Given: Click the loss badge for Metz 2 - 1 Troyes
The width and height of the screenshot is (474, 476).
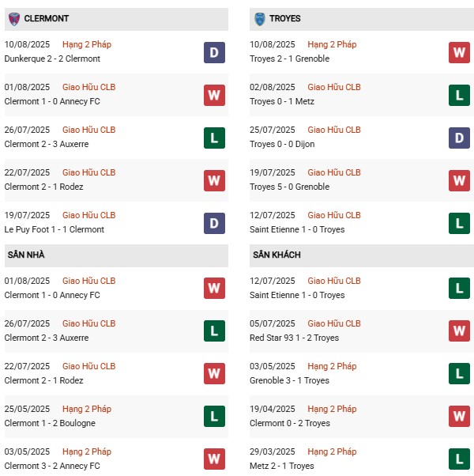Looking at the screenshot, I should tap(460, 459).
